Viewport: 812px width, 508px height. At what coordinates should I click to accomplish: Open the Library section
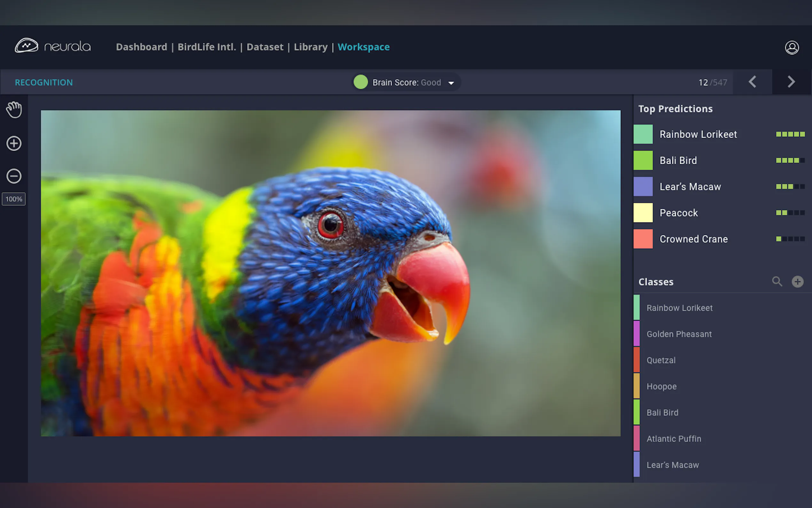[310, 47]
